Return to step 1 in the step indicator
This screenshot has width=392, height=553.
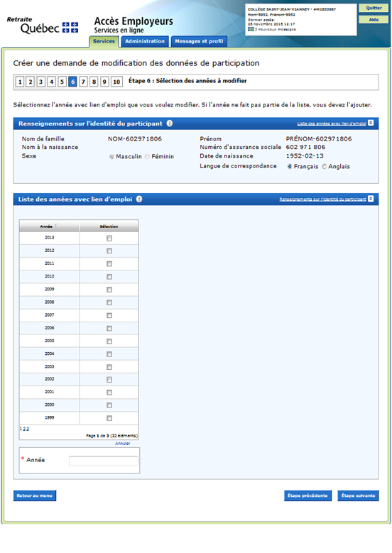20,82
